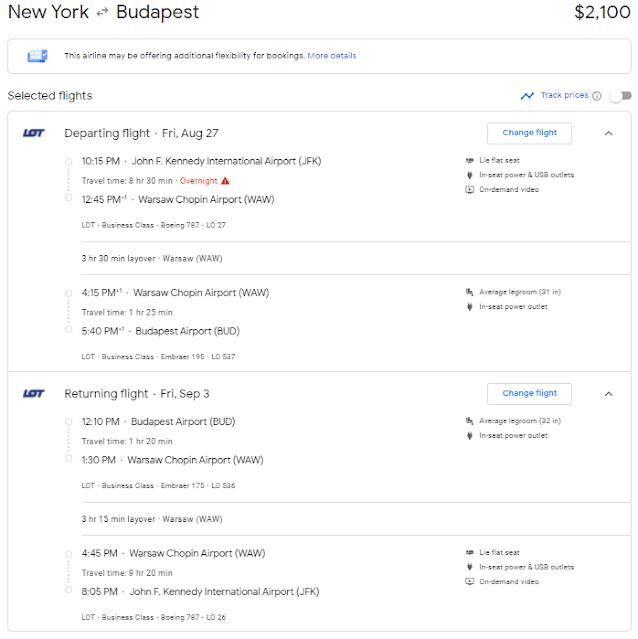The width and height of the screenshot is (638, 639).
Task: Click the legroom (31 in) seat icon
Action: tap(470, 292)
